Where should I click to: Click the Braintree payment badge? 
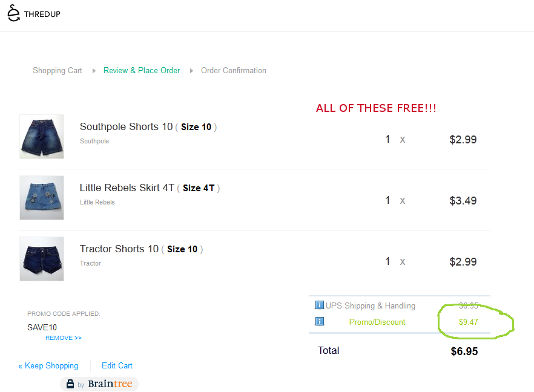click(99, 384)
